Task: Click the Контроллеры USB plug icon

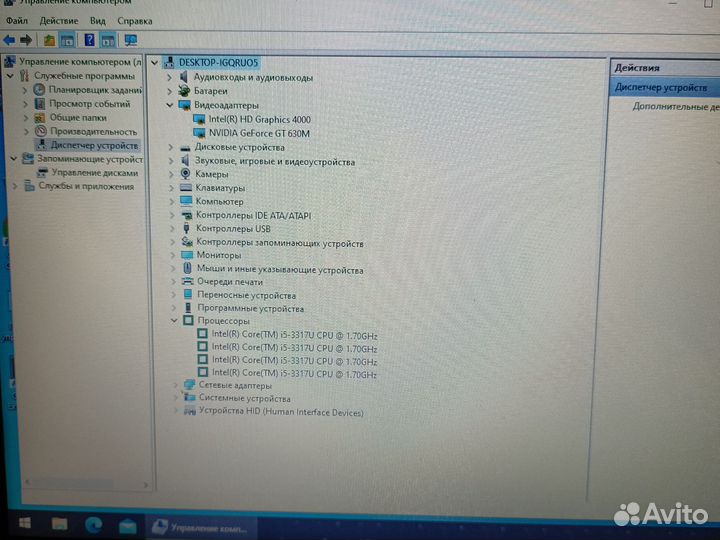Action: [x=186, y=228]
